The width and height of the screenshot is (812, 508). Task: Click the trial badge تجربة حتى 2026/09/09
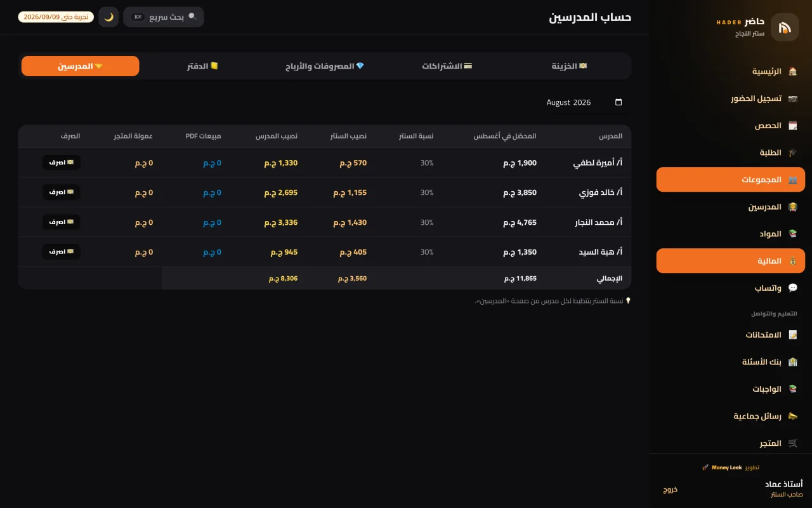click(x=56, y=17)
